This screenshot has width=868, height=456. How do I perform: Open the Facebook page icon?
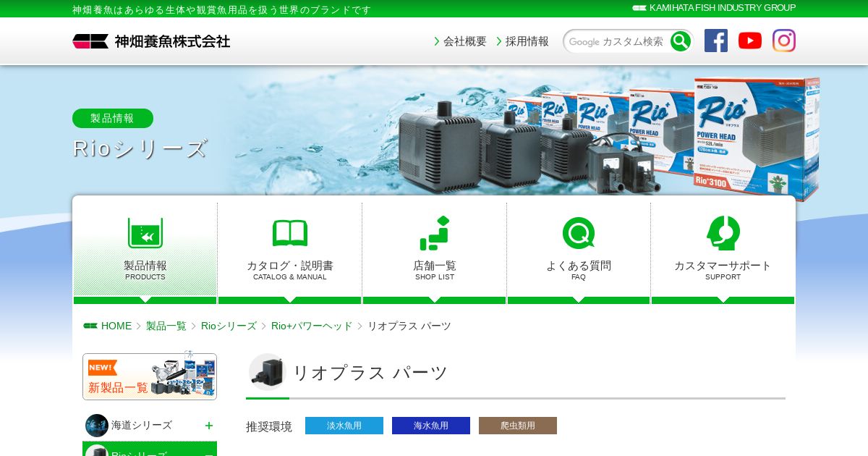716,41
